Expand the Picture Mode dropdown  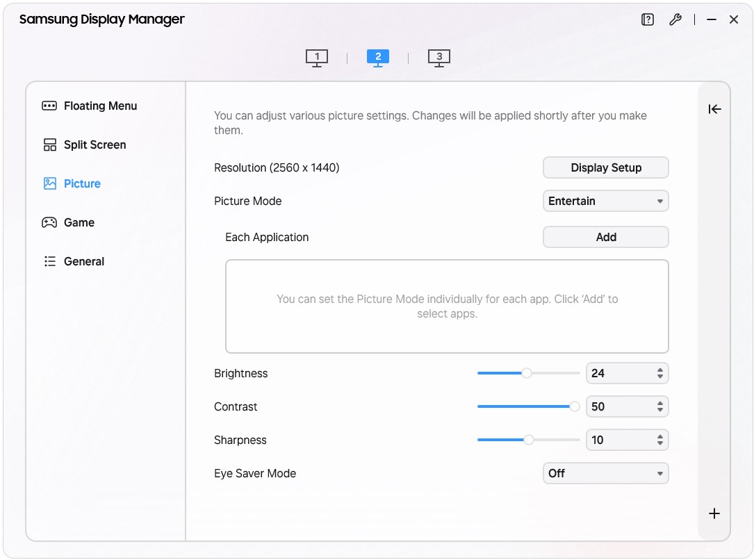tap(605, 201)
